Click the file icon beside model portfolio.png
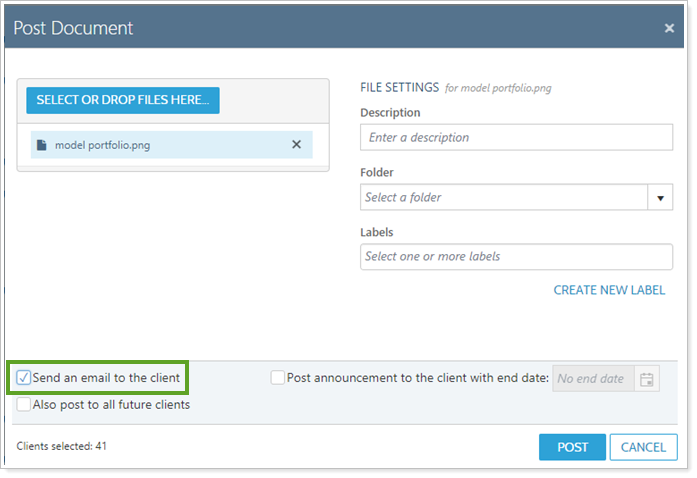The image size is (697, 478). [42, 145]
